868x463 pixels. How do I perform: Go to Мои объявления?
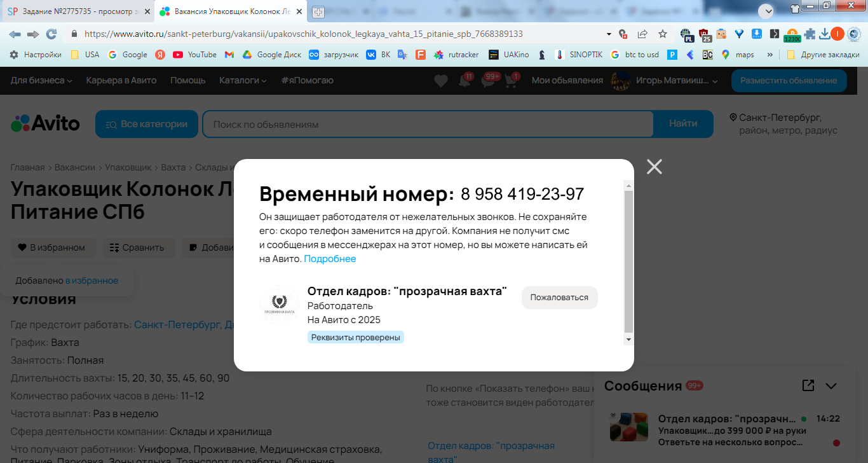567,80
